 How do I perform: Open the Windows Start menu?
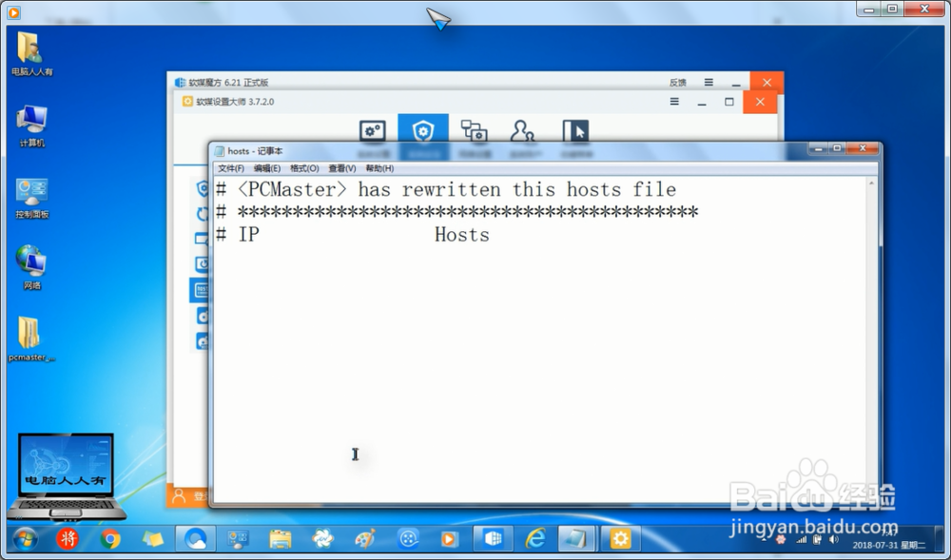26,539
